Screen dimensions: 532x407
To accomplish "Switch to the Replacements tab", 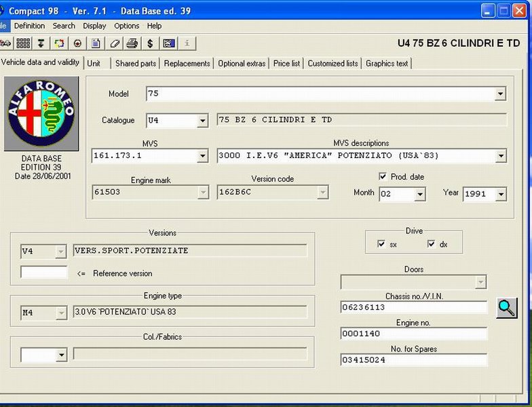I will coord(187,64).
